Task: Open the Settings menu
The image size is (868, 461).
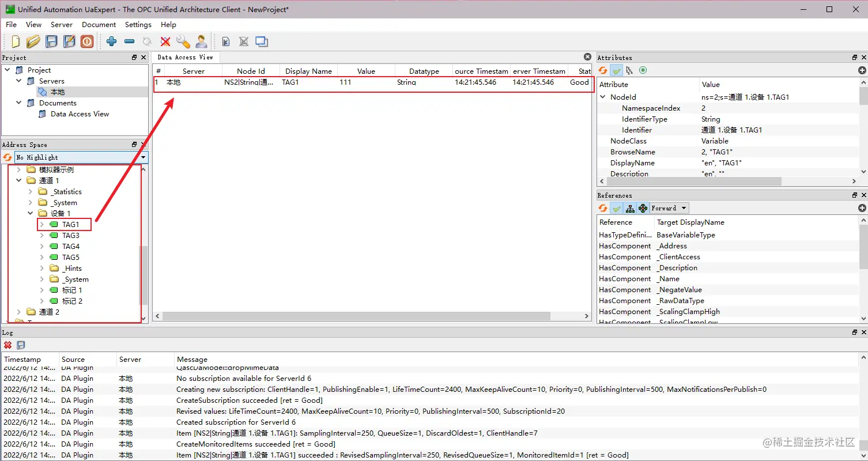Action: coord(138,25)
